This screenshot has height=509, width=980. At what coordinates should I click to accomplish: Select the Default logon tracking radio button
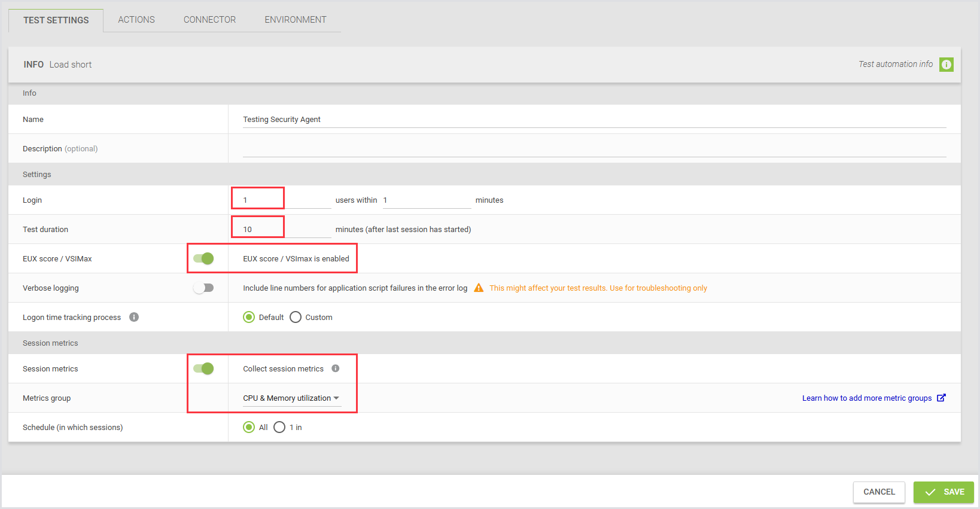tap(249, 317)
